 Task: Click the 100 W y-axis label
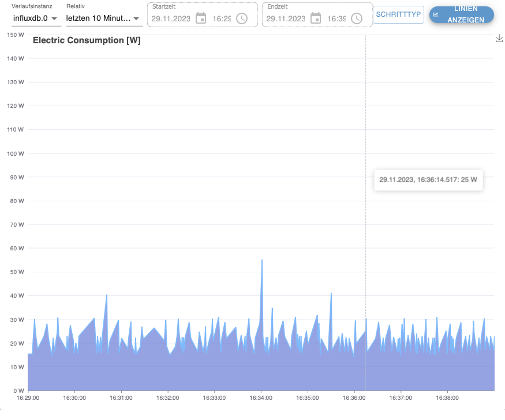[16, 153]
